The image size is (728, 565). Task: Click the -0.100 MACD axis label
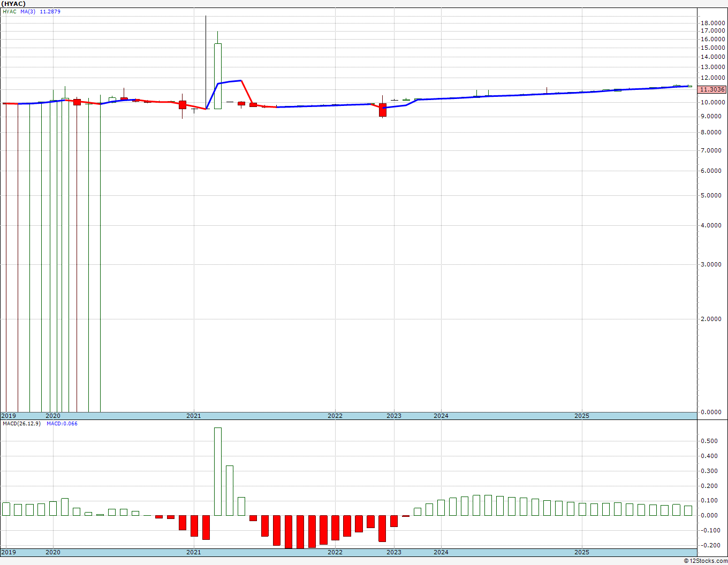[709, 530]
